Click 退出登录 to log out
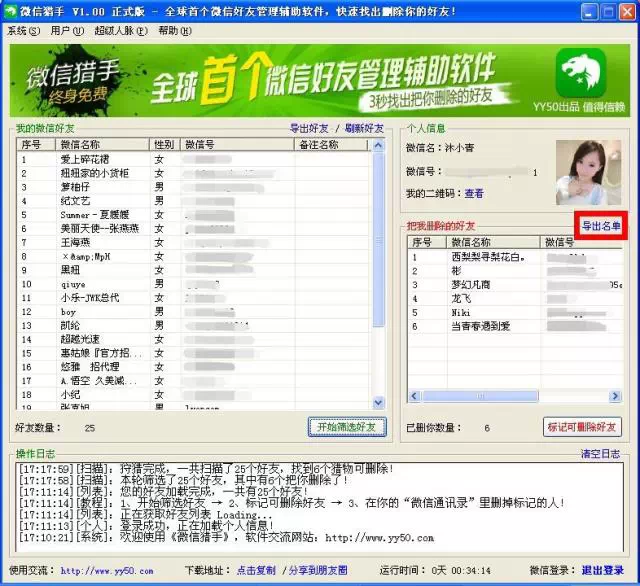Screen dimensions: 640x586 (x=603, y=570)
